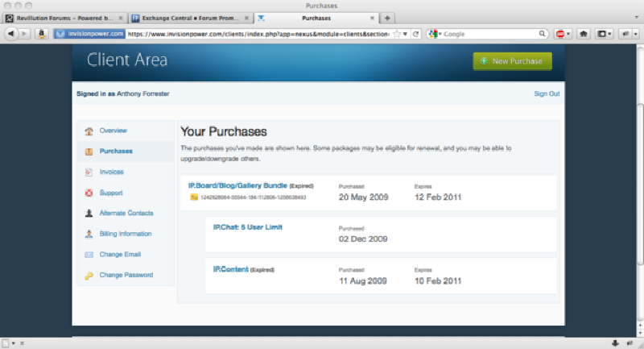Viewport: 644px width, 349px height.
Task: Click the '02 Dec 2009' purchase date
Action: (x=363, y=239)
